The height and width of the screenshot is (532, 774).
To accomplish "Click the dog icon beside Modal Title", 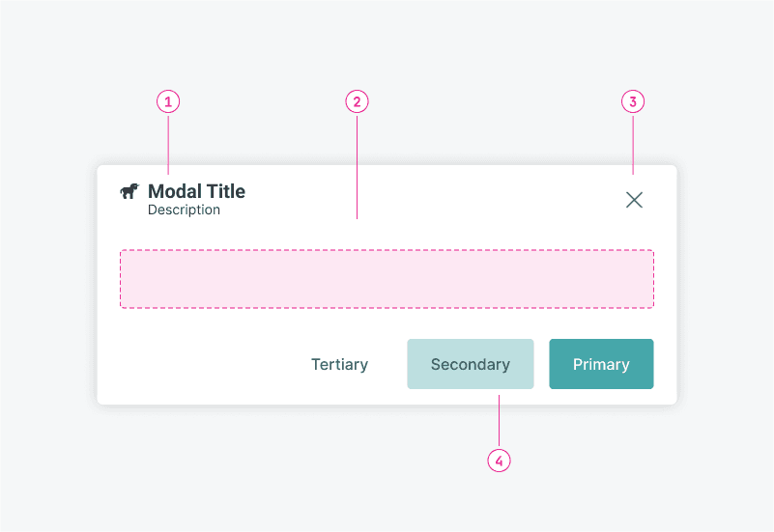I will (129, 191).
